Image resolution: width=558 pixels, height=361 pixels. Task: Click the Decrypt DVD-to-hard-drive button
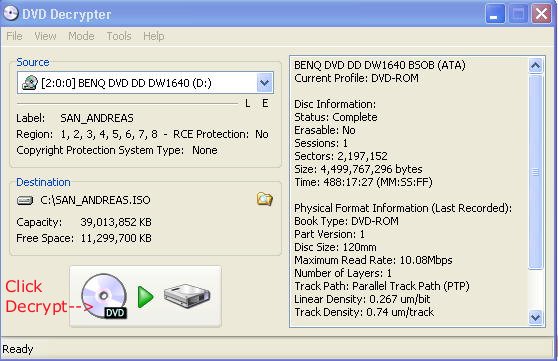(x=146, y=296)
